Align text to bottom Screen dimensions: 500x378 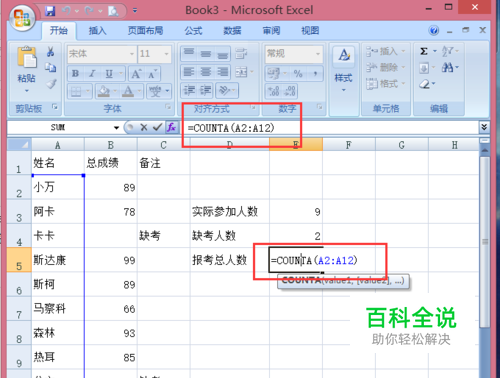click(x=223, y=54)
